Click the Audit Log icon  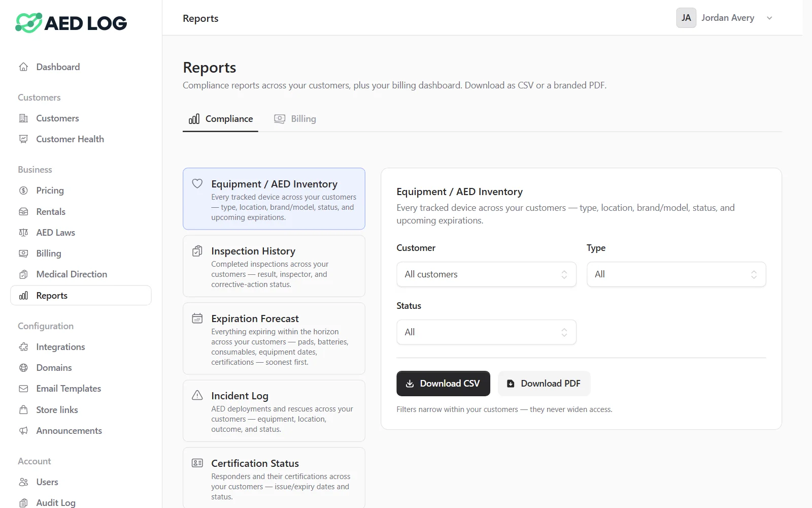[23, 503]
